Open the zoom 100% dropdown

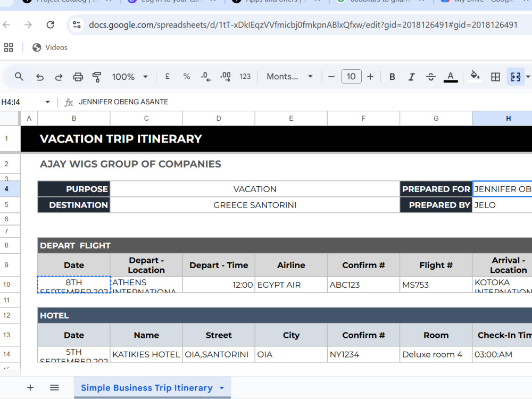click(x=130, y=77)
